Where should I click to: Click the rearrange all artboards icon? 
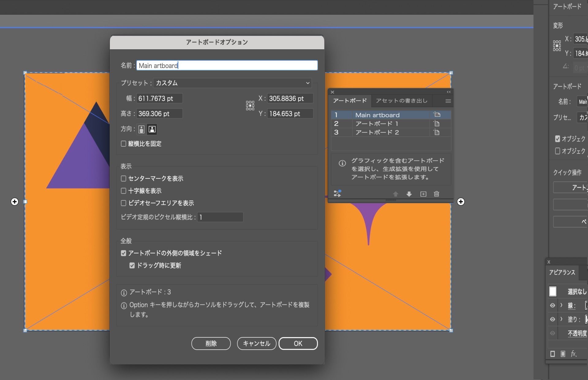(337, 193)
